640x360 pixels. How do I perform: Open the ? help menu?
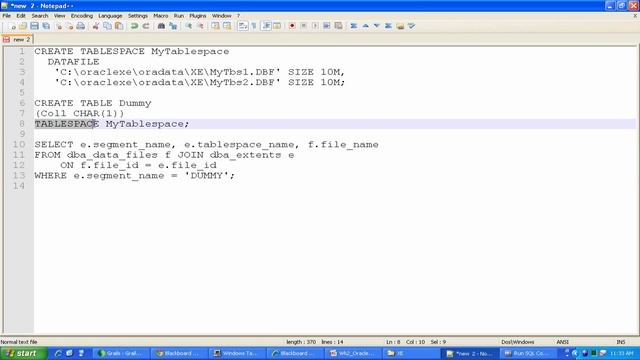tap(238, 16)
